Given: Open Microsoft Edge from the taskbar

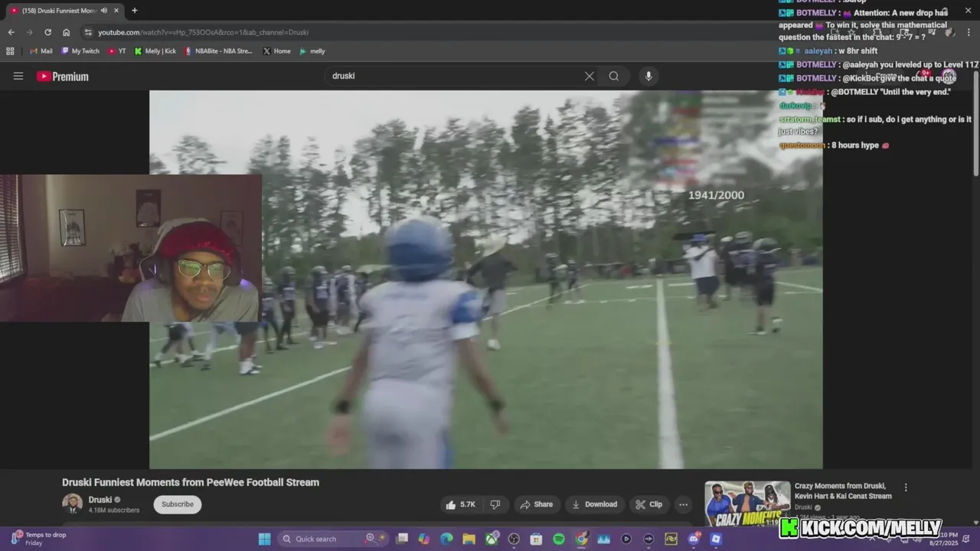Looking at the screenshot, I should [446, 539].
